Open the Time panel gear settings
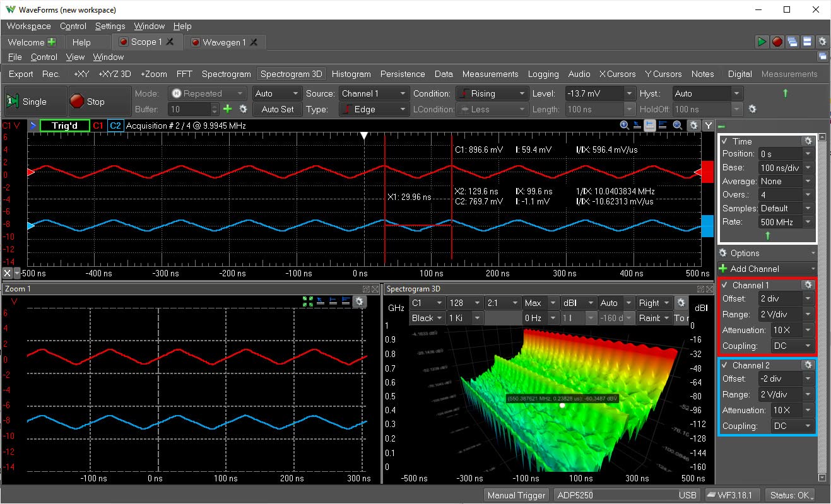Viewport: 831px width, 504px height. click(x=807, y=141)
